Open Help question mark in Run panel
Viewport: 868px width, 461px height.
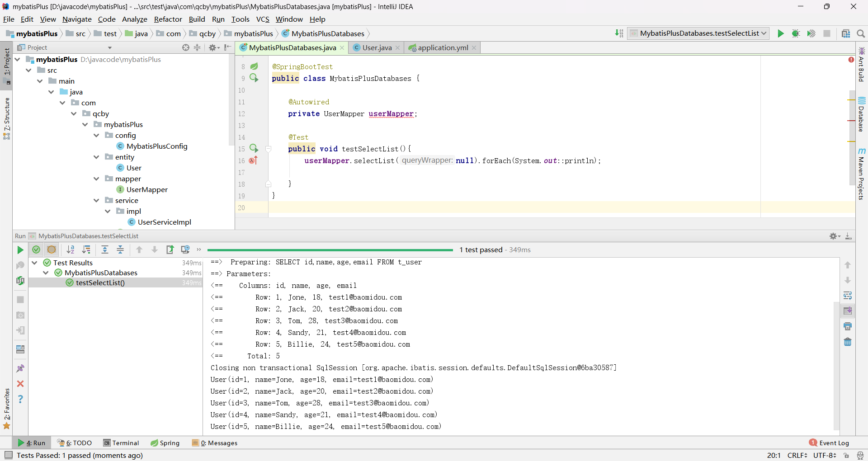tap(20, 399)
